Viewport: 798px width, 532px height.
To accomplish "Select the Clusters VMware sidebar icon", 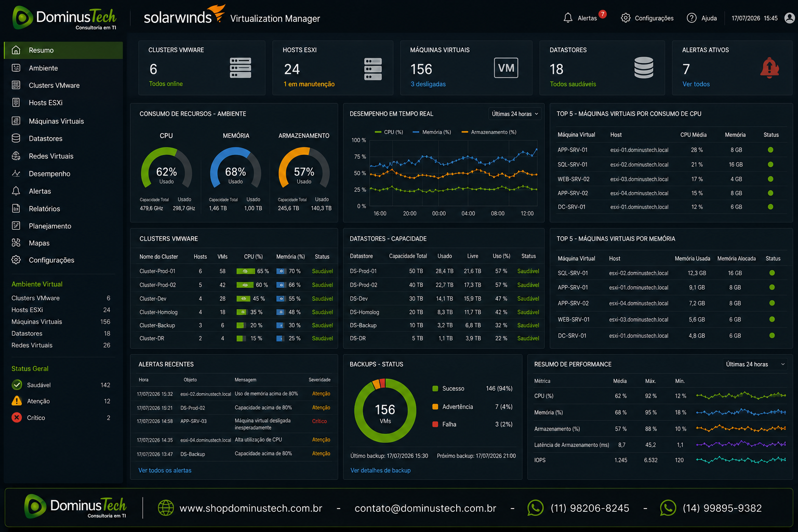I will click(x=16, y=85).
